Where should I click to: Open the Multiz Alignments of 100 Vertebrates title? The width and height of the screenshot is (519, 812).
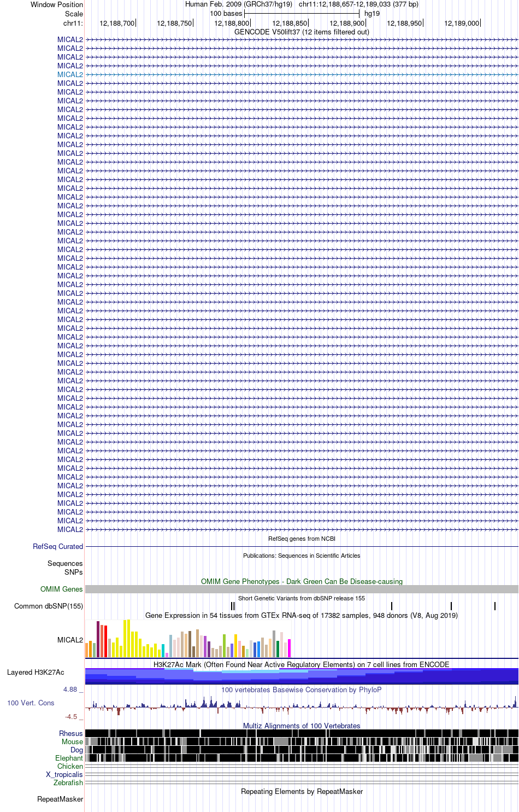click(302, 726)
